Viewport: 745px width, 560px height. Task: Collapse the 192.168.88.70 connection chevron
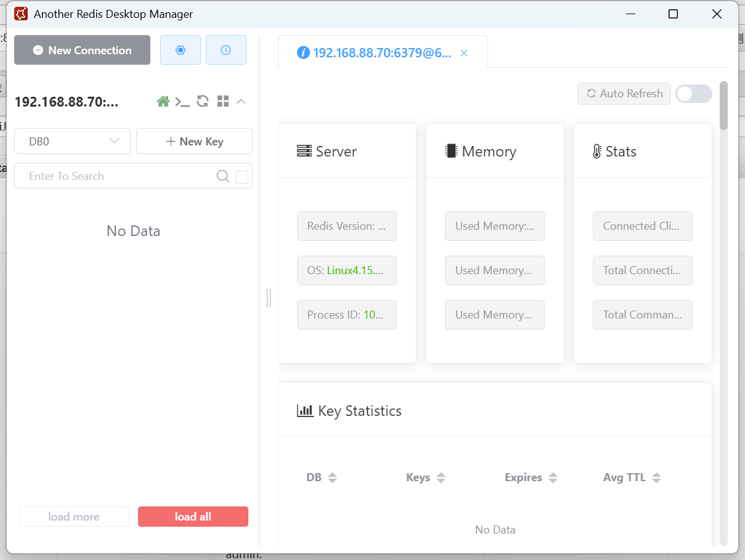[241, 102]
